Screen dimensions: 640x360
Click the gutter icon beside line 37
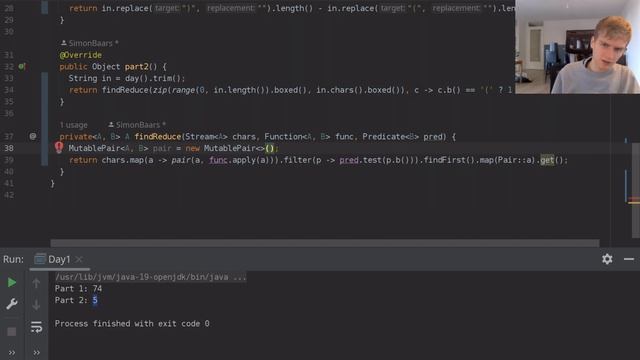click(x=33, y=136)
